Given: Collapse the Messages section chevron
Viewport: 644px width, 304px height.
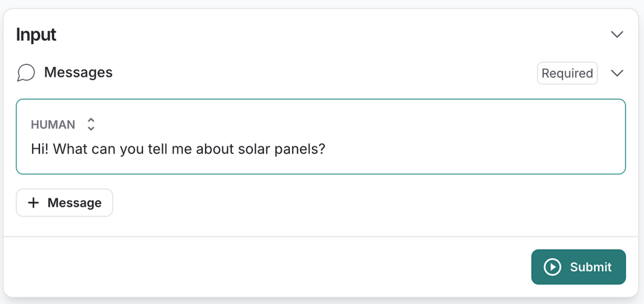Looking at the screenshot, I should tap(617, 73).
